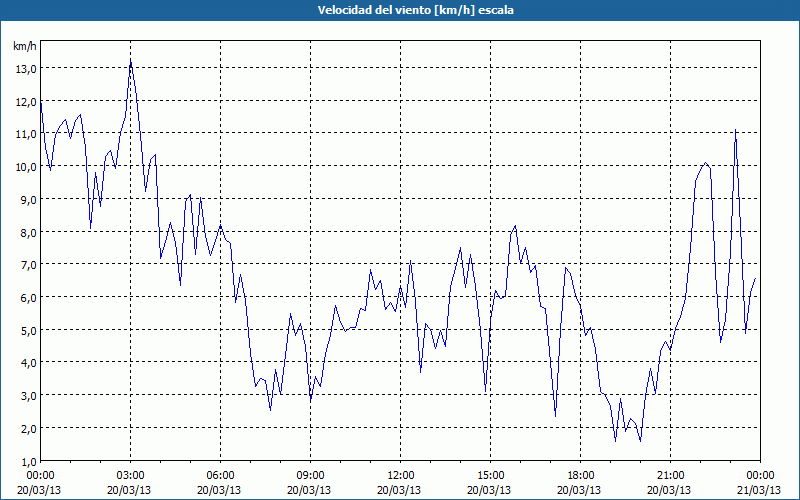Click the '7,0' y-axis value
This screenshot has width=800, height=500.
tap(28, 265)
